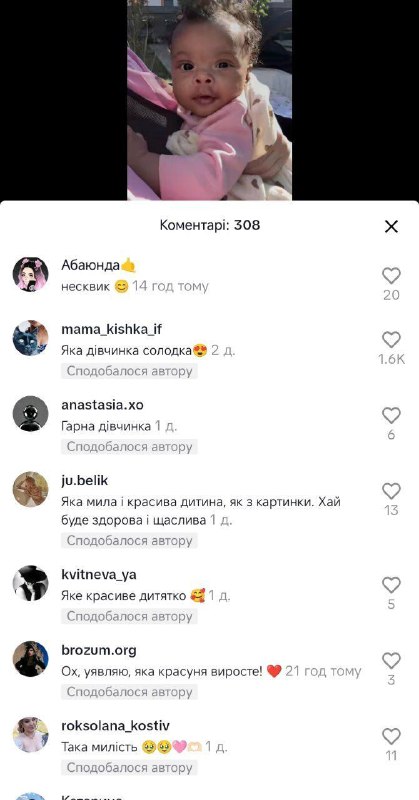
Task: Open mama_kishka_if avatar picture
Action: coord(31,338)
